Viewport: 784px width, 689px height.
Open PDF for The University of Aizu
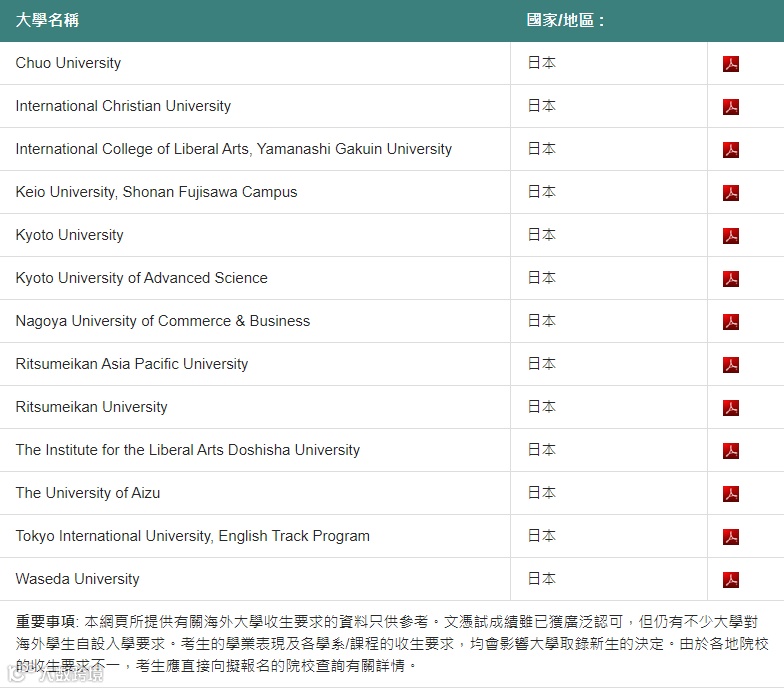tap(730, 494)
